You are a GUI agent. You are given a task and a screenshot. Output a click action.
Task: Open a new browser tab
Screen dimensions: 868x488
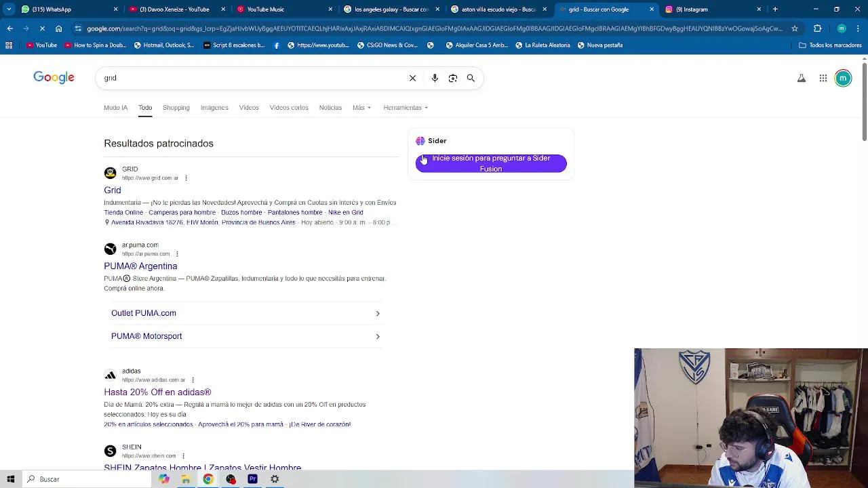pyautogui.click(x=775, y=9)
